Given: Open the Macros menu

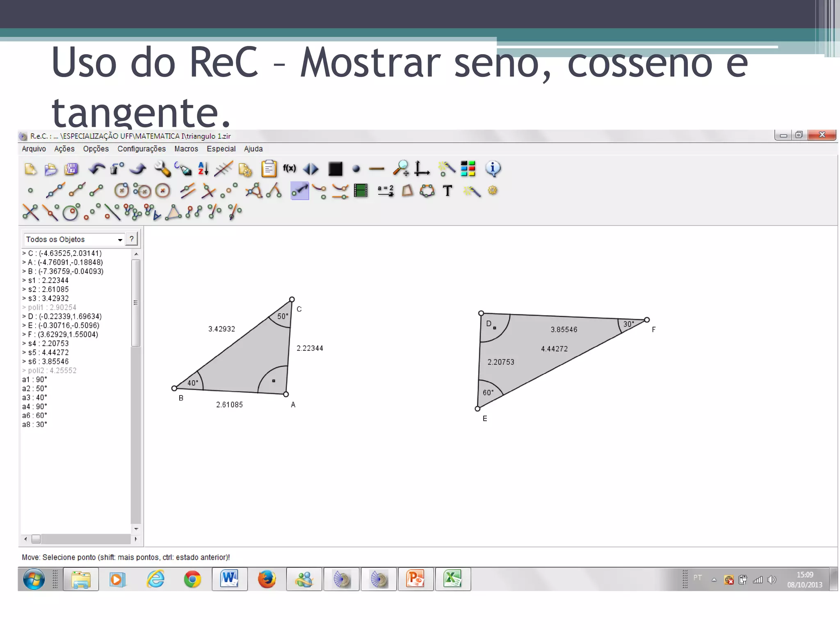Looking at the screenshot, I should click(186, 149).
